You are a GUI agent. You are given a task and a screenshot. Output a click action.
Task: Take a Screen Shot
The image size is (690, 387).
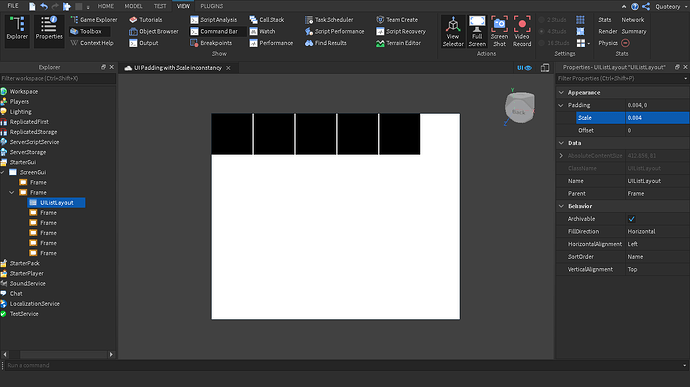tap(499, 31)
